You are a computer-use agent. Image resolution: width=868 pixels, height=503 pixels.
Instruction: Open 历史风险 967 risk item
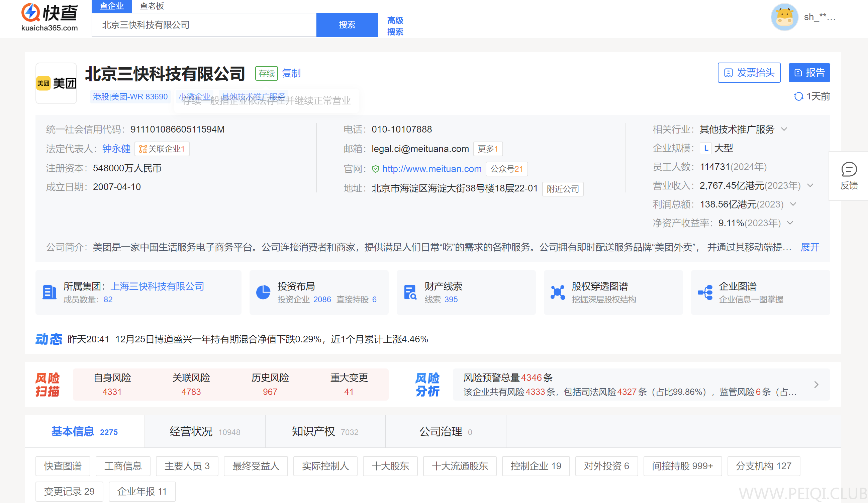[x=270, y=385]
